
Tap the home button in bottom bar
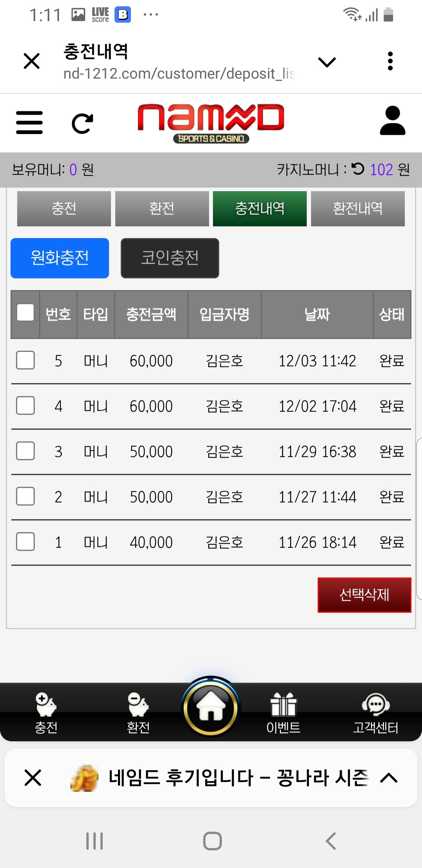[211, 708]
